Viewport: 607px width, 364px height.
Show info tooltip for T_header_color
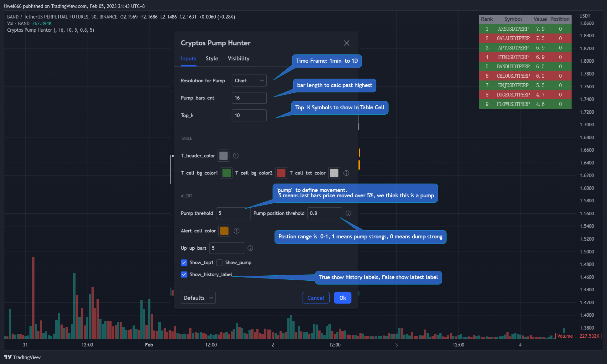(236, 156)
